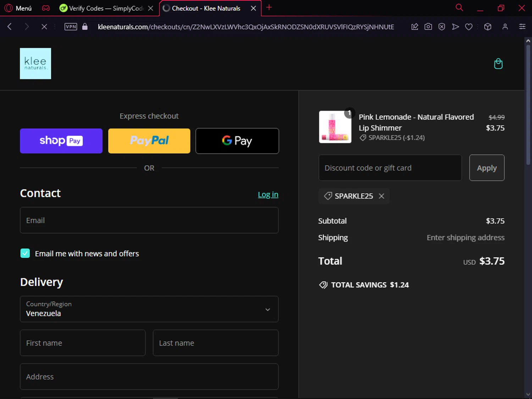Screen dimensions: 532x399
Task: Click the First name field
Action: [x=83, y=343]
